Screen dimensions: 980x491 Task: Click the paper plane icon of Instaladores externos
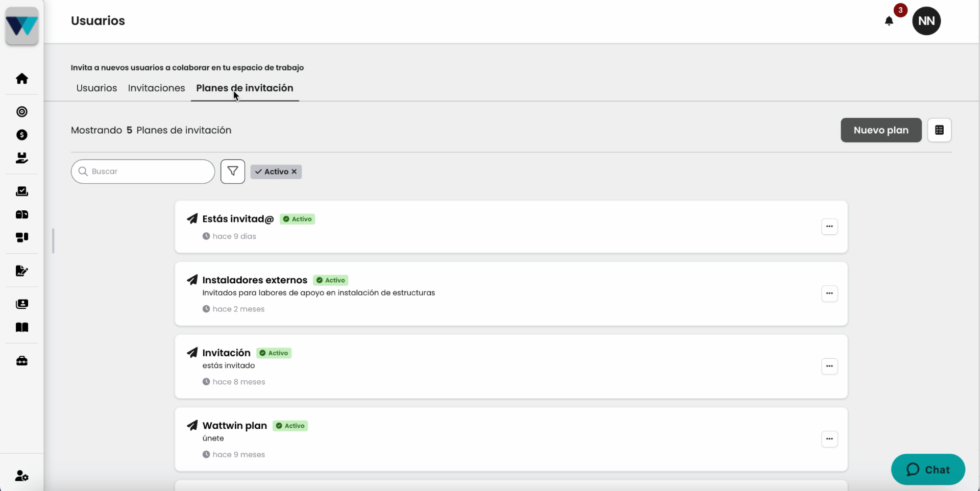click(192, 280)
